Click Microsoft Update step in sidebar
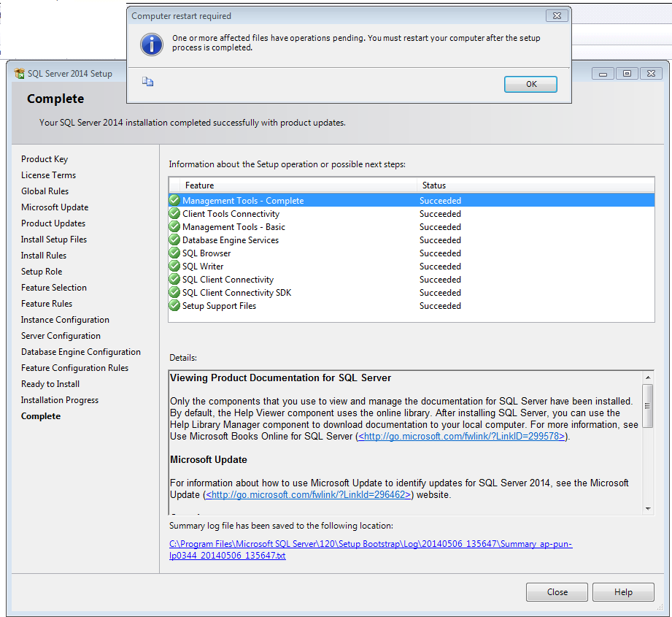This screenshot has width=672, height=617. point(55,207)
